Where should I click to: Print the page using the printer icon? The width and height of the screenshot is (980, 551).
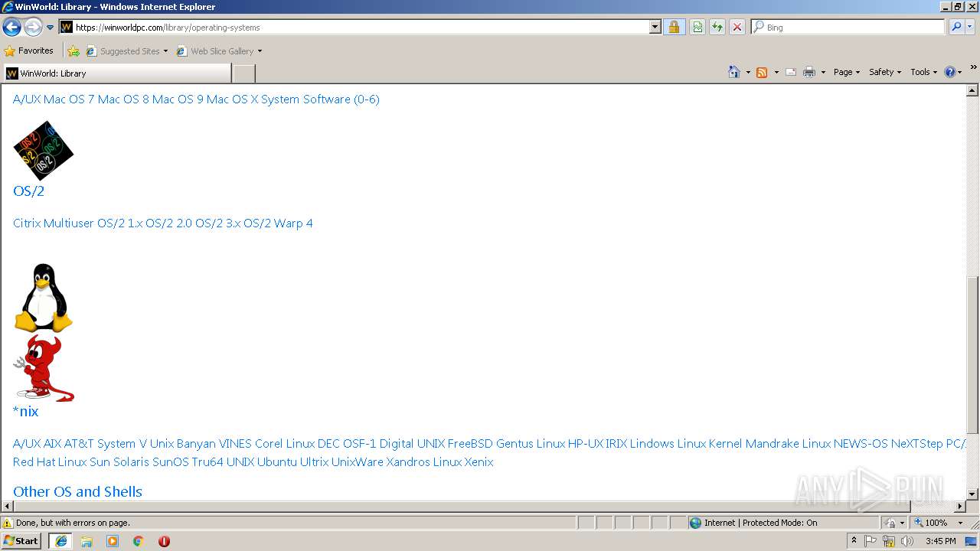click(809, 72)
